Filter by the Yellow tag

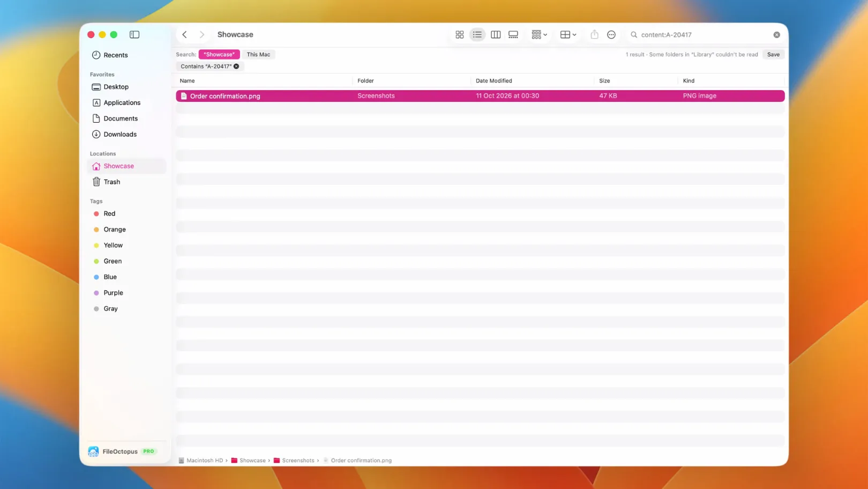[x=126, y=245]
